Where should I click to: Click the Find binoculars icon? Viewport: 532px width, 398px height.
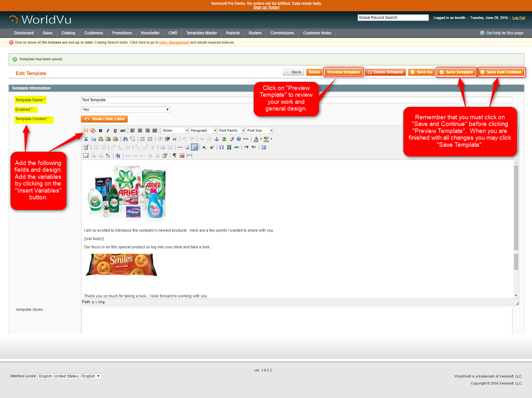(125, 139)
